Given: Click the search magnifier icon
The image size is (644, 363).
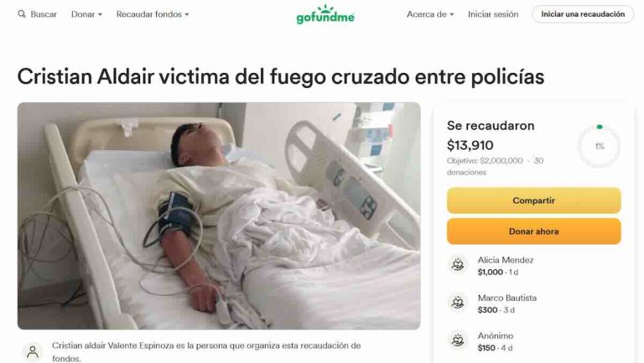Looking at the screenshot, I should coord(21,14).
